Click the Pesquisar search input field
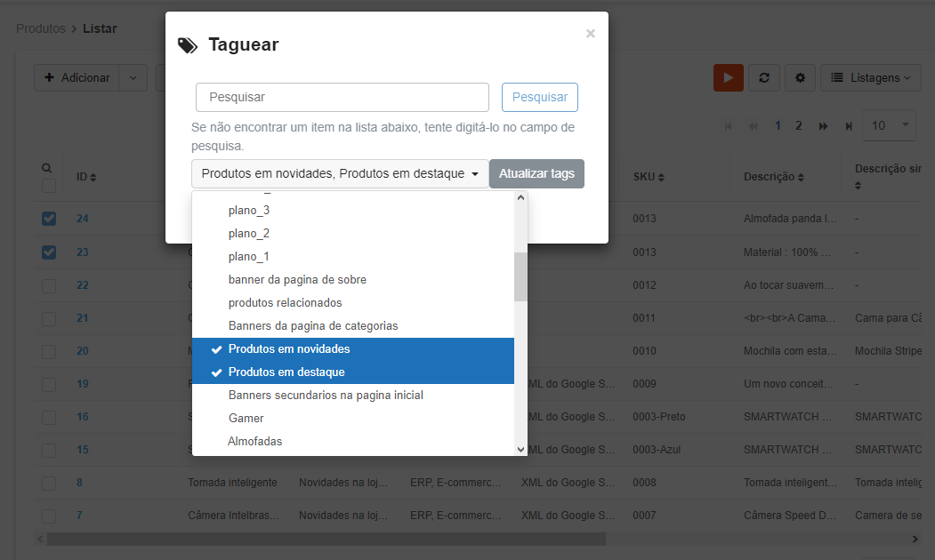The image size is (935, 560). click(x=343, y=97)
